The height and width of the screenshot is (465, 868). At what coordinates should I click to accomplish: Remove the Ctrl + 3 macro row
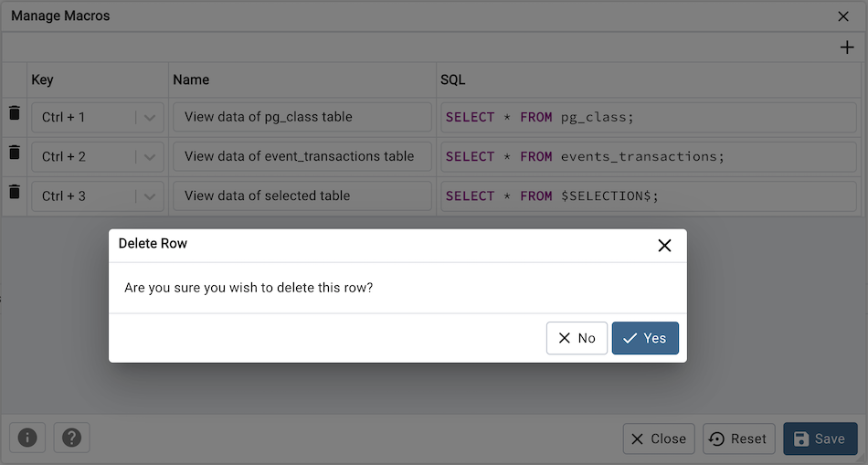14,192
